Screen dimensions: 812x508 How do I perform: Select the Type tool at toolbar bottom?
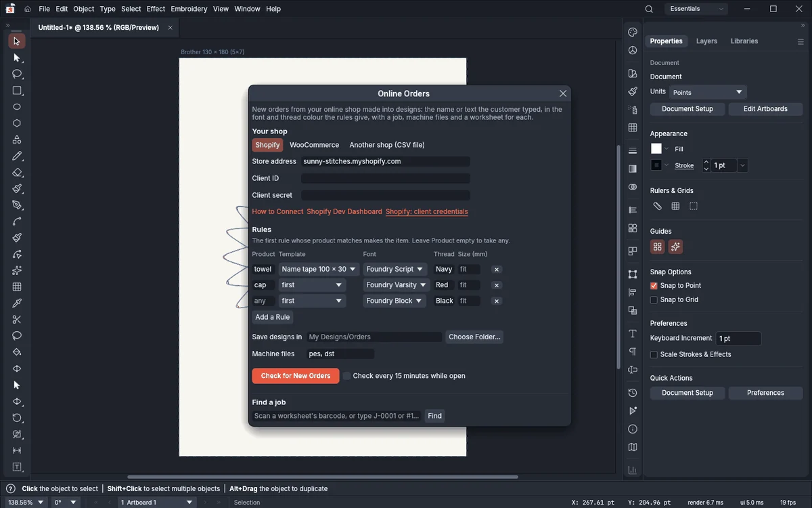[x=18, y=467]
